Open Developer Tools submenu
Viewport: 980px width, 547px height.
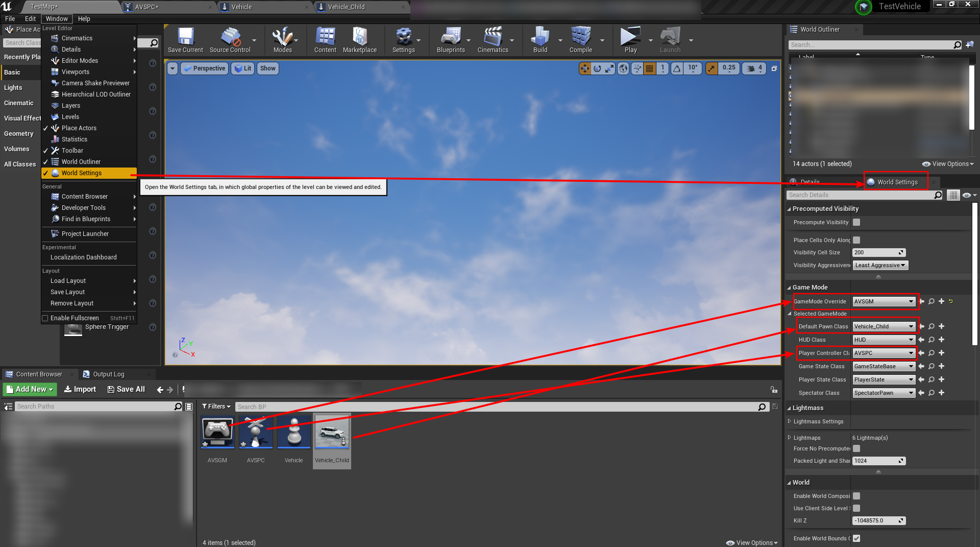coord(89,208)
